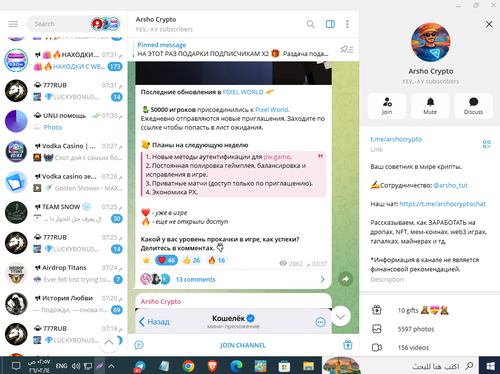Image resolution: width=500 pixels, height=374 pixels.
Task: Open the PIXEL WORLD link in the post heading
Action: [x=243, y=92]
